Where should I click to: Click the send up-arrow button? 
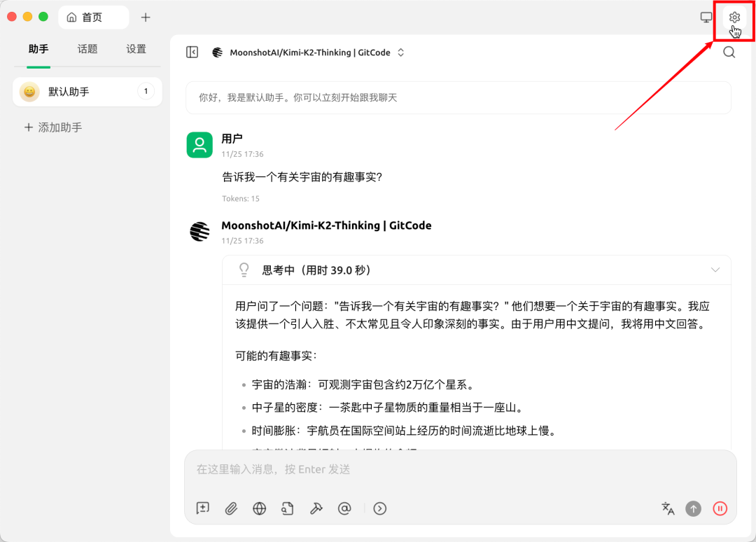(693, 508)
